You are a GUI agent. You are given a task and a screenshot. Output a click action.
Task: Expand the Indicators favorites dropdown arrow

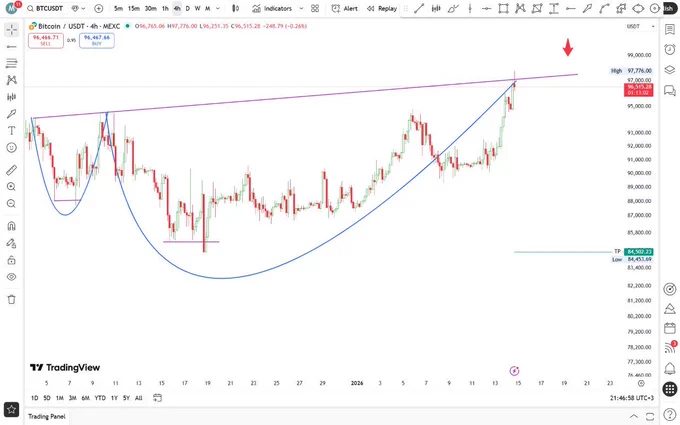(x=301, y=8)
